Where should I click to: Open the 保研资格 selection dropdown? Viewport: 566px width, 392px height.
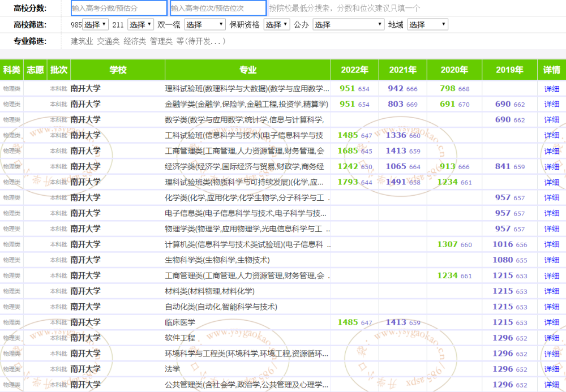[x=276, y=24]
